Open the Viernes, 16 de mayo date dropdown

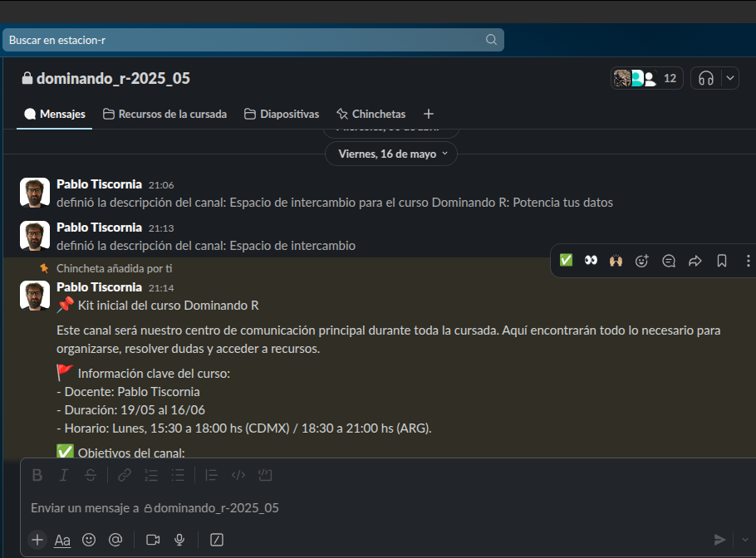(x=392, y=154)
